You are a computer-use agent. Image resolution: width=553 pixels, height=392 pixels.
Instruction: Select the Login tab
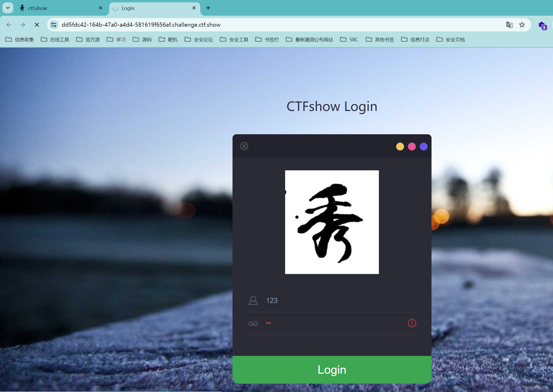tap(154, 8)
